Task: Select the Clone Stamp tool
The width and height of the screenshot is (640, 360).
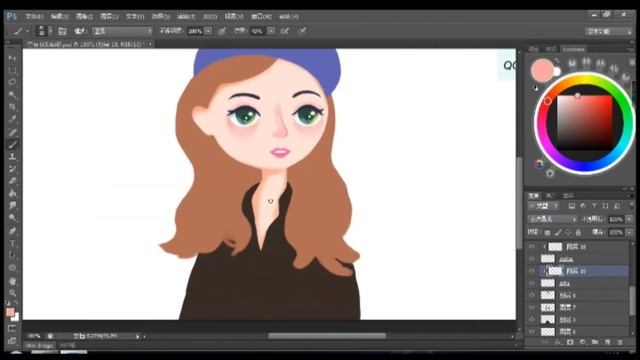Action: click(12, 157)
